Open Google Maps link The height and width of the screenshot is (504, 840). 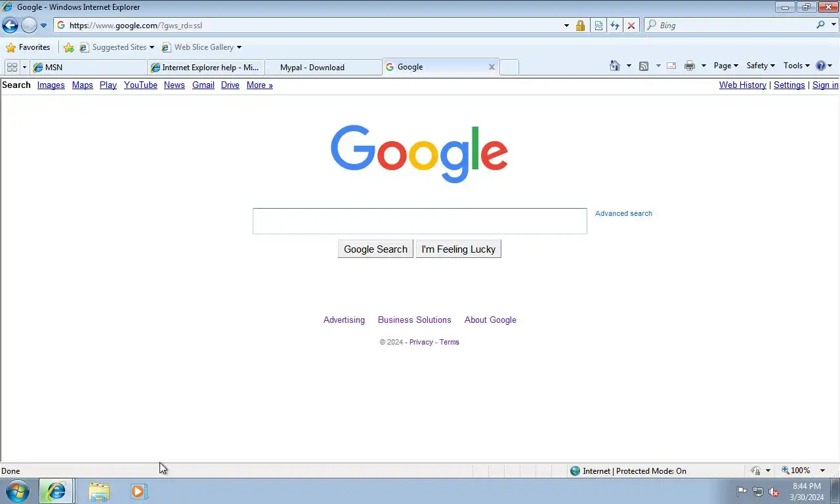tap(83, 85)
